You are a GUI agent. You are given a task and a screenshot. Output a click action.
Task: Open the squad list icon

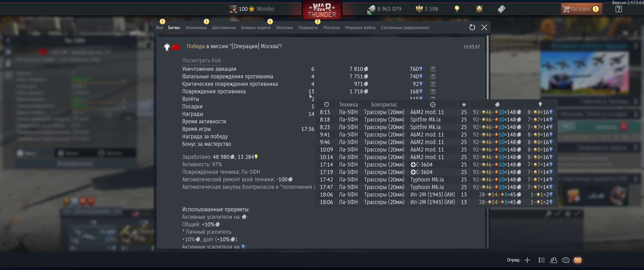[541, 260]
